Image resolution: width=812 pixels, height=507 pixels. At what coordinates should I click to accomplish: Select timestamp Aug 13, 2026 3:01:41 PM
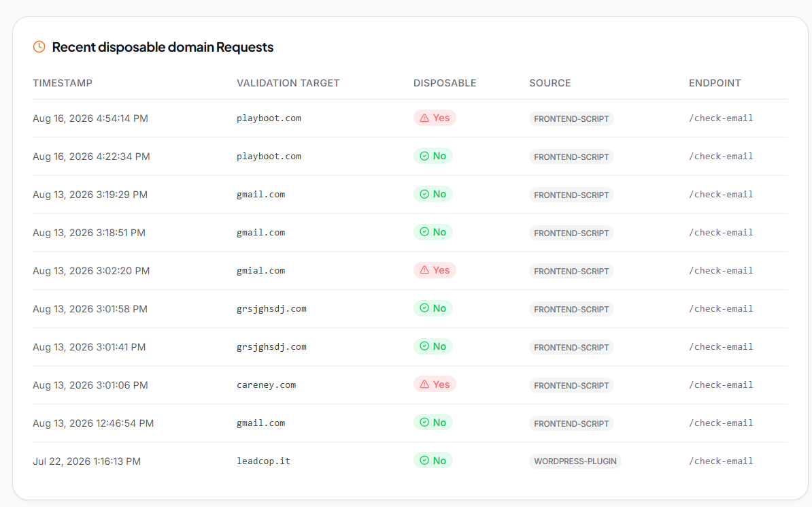89,347
